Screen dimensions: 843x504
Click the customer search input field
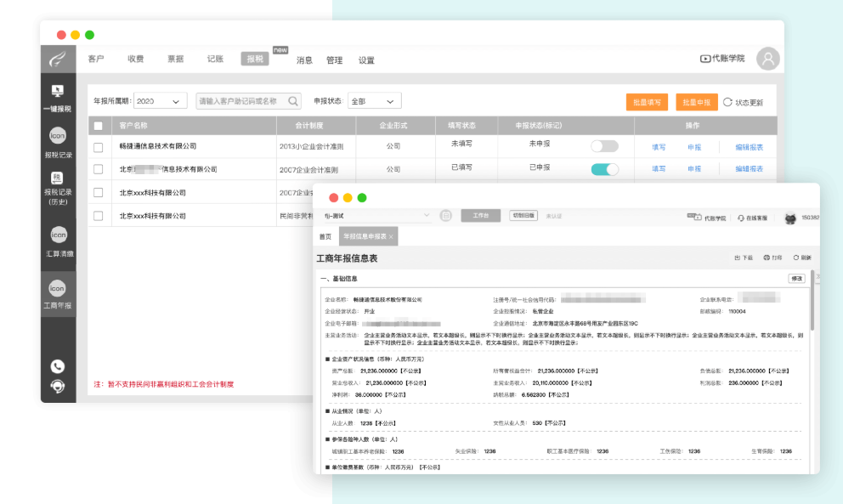click(240, 101)
